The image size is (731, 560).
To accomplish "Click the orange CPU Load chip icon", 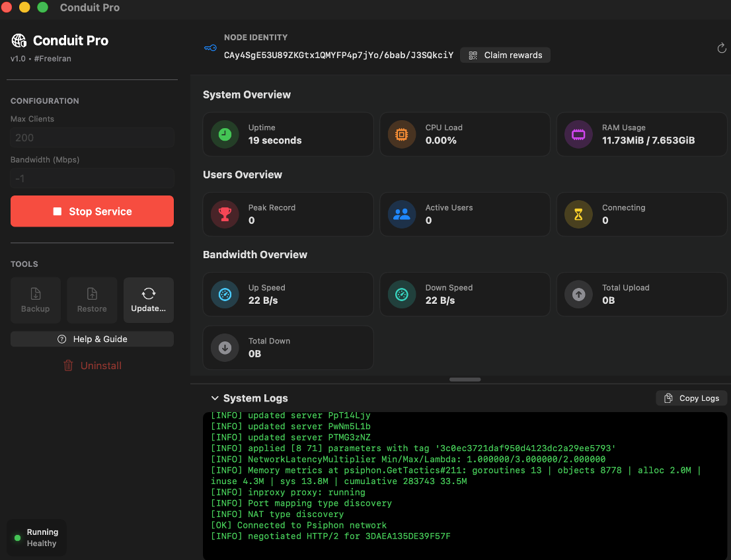I will point(401,134).
